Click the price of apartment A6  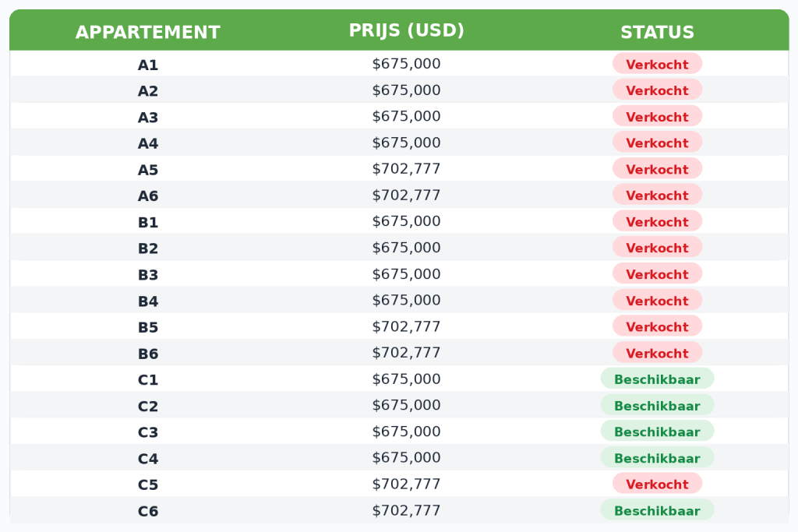(406, 196)
